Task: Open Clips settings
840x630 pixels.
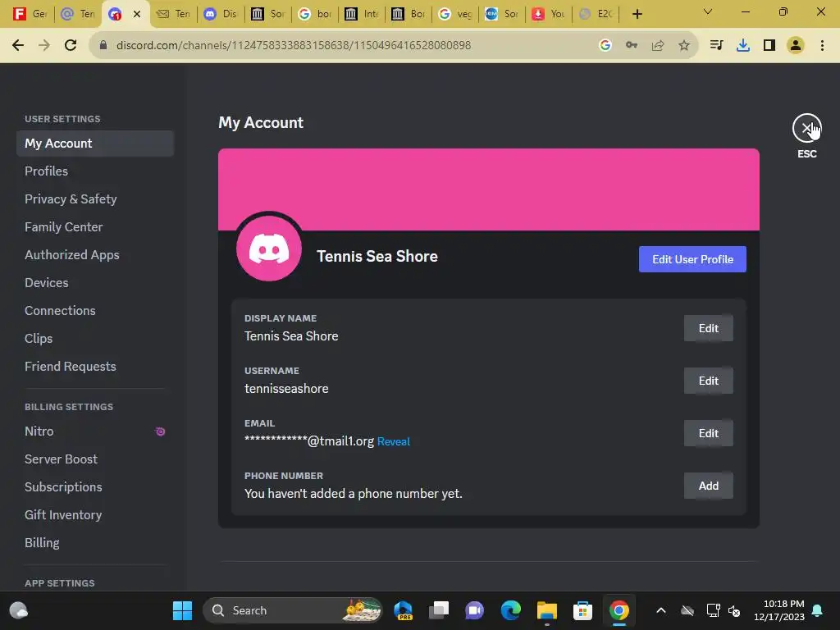Action: point(95,338)
